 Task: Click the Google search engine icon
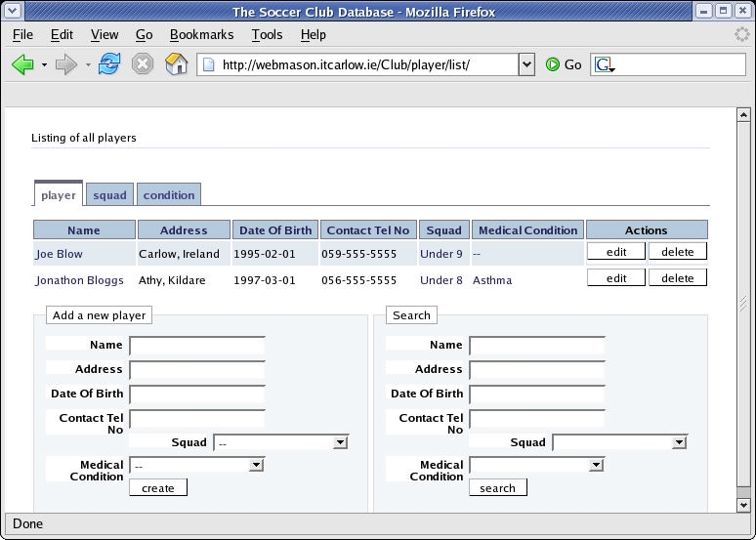[x=604, y=65]
